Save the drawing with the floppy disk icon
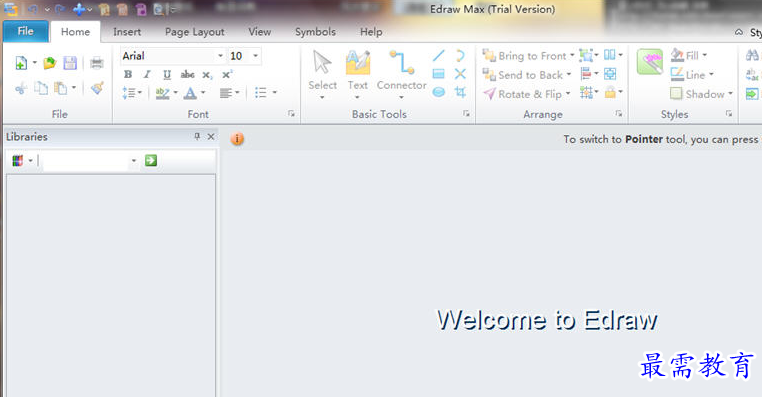Screen dimensions: 762x397 (x=70, y=63)
